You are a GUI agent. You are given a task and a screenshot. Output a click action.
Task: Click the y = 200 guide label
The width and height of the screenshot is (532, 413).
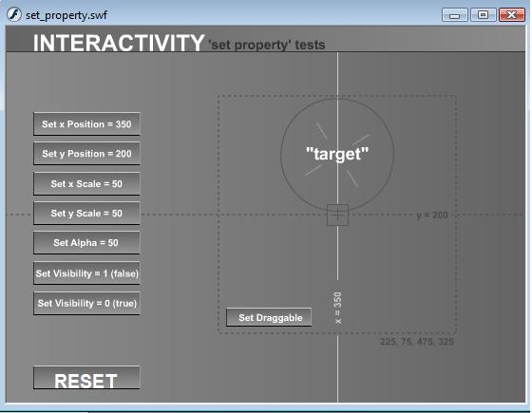[x=432, y=215]
